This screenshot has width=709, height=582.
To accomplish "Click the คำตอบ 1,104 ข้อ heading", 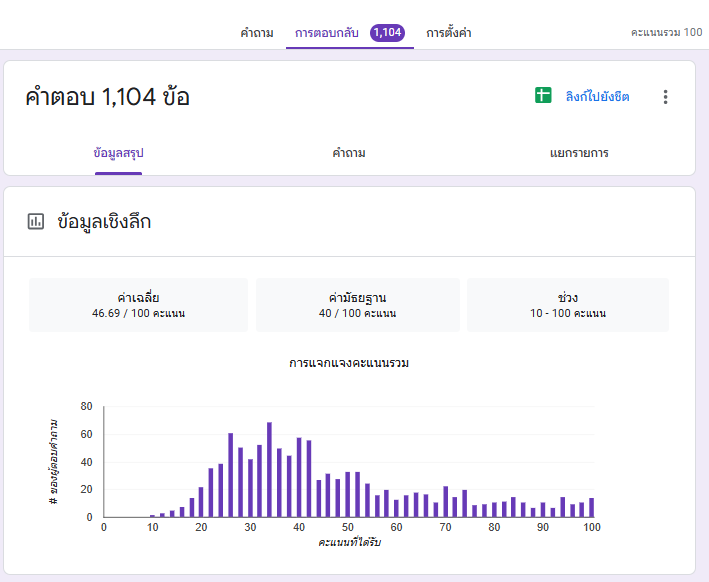I will (x=107, y=97).
